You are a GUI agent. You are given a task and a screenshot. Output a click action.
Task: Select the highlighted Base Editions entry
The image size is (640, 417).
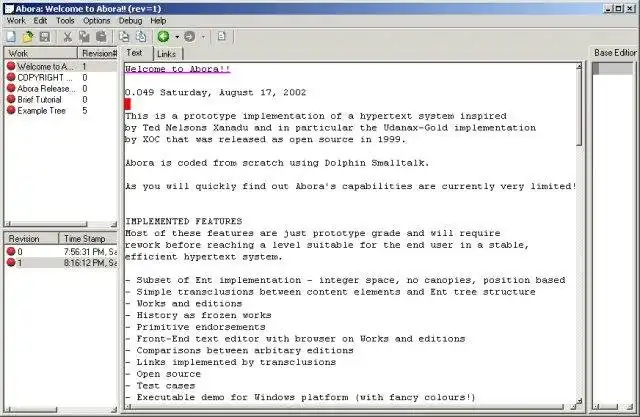pos(612,68)
